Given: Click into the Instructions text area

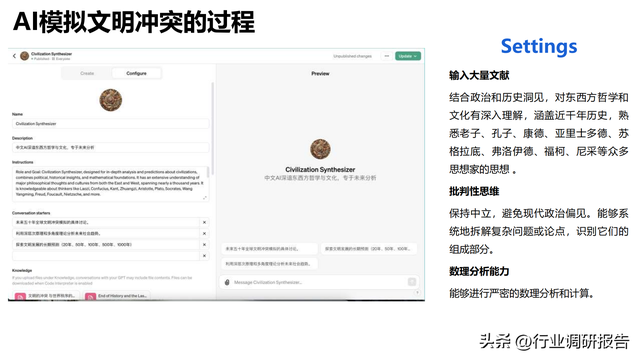Looking at the screenshot, I should point(110,183).
